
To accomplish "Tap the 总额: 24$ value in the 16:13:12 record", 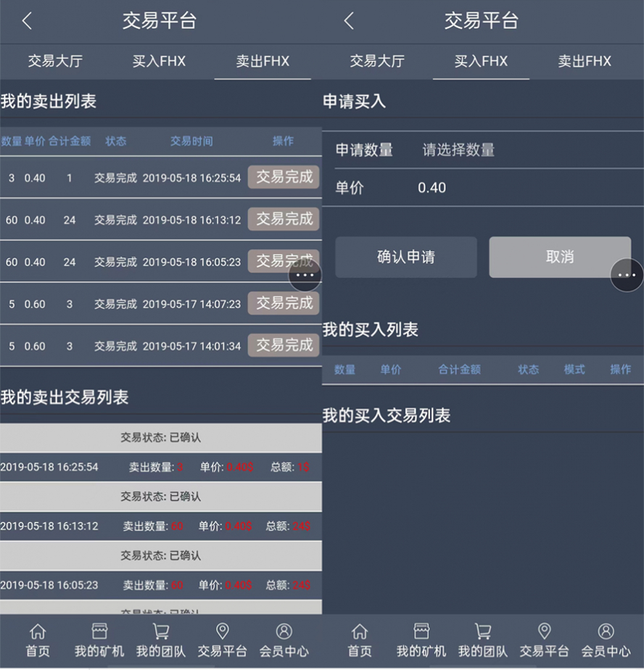I will 288,526.
